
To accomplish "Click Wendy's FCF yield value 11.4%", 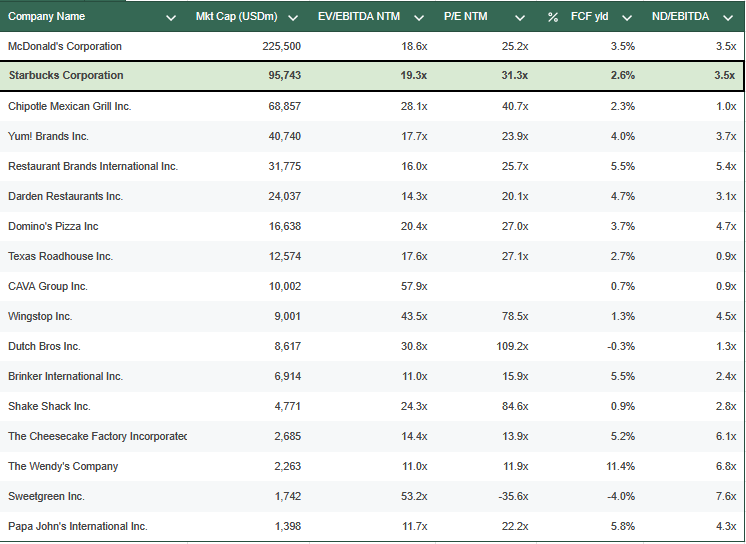I will 620,466.
